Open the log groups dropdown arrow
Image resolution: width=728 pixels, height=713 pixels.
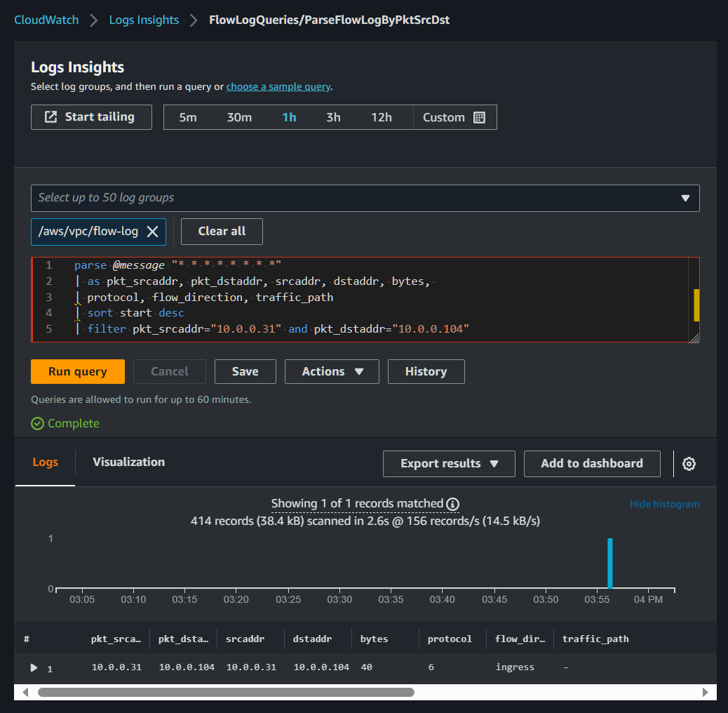685,199
